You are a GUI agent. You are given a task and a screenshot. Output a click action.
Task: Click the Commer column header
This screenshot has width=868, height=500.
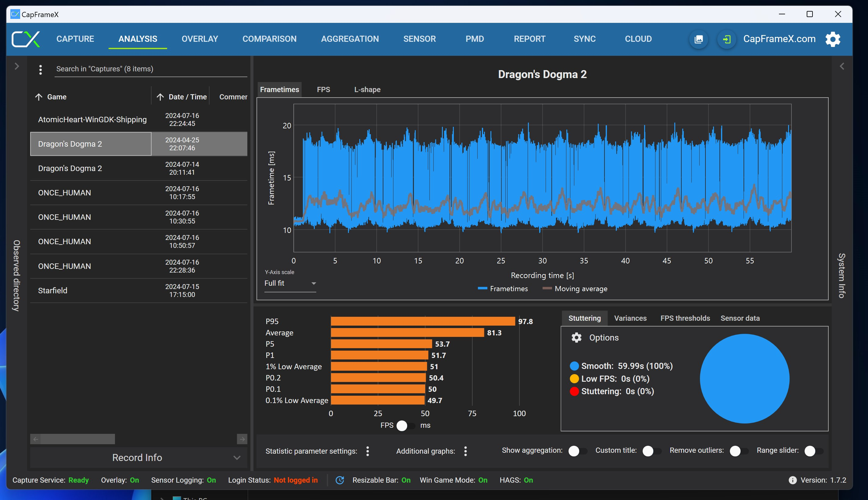[233, 97]
